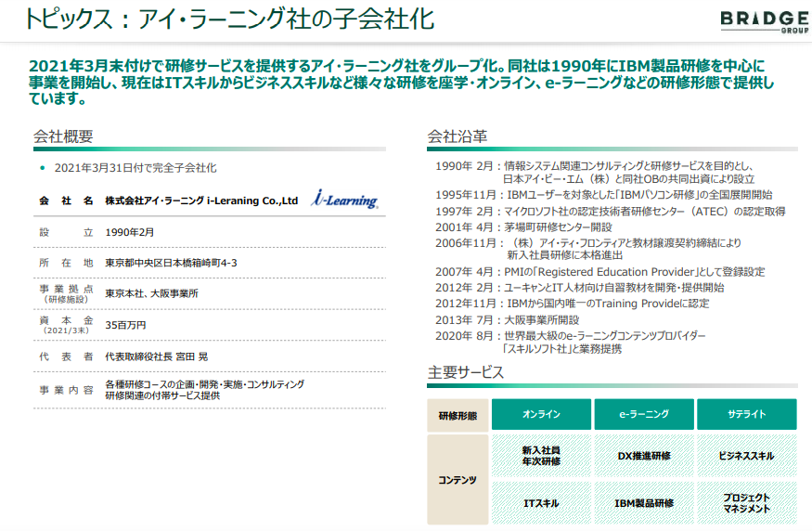The height and width of the screenshot is (531, 812).
Task: Click the 2020年 8月 スキルソフト社 history entry
Action: tap(570, 342)
